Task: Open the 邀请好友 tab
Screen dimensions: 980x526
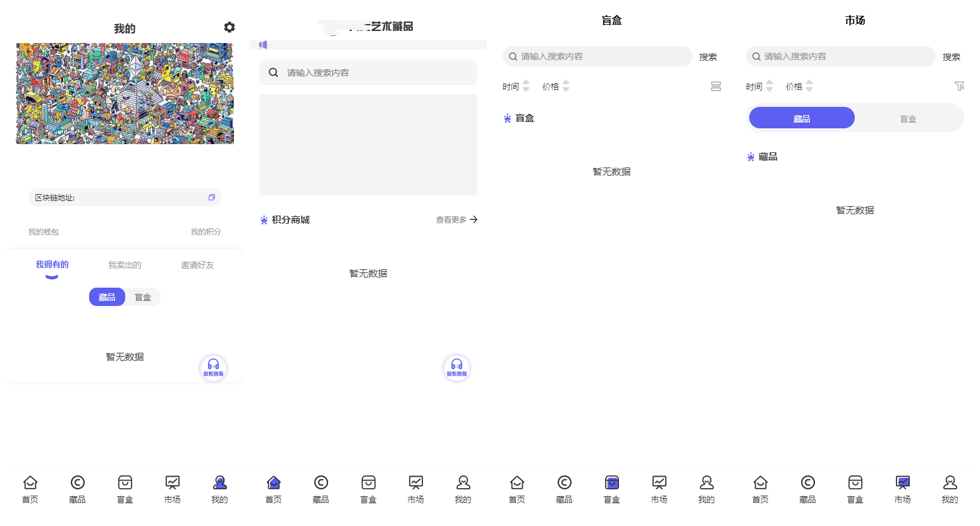Action: [197, 265]
